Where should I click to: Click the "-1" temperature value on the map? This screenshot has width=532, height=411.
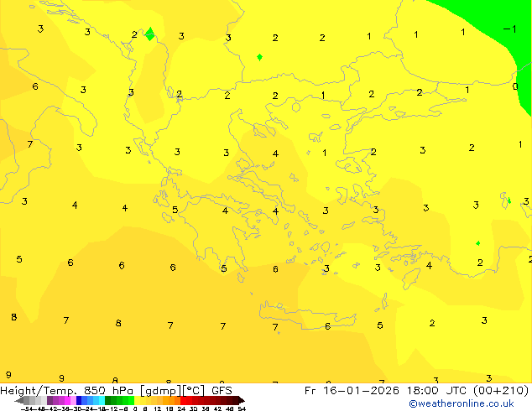point(509,29)
